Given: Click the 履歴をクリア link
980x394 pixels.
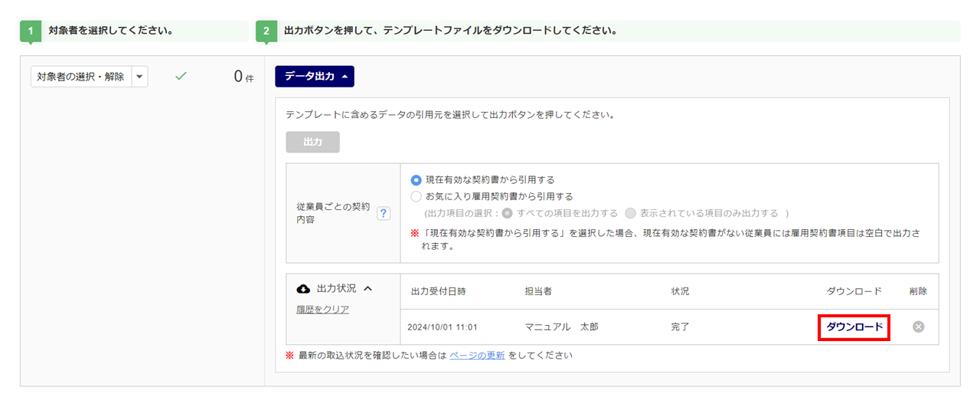Looking at the screenshot, I should [x=322, y=309].
